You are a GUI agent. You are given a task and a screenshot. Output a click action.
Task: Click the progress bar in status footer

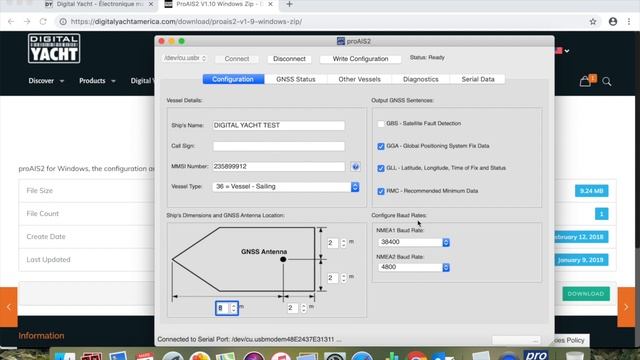coord(516,340)
